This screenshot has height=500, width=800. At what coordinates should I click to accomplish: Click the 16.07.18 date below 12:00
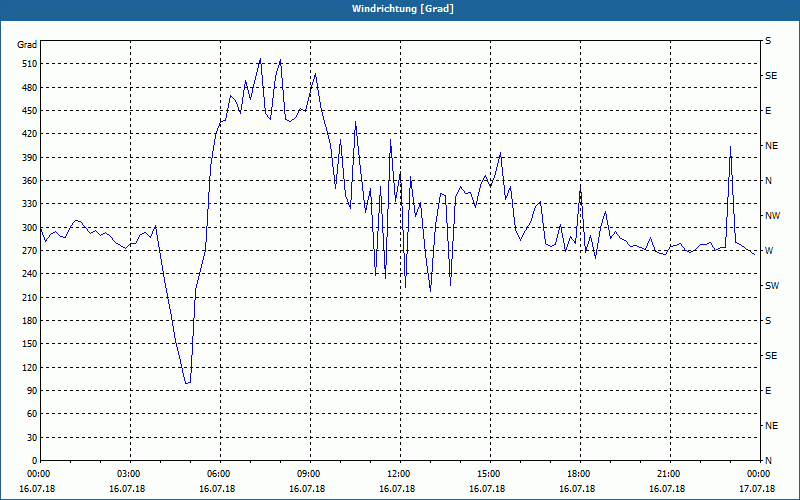click(397, 489)
